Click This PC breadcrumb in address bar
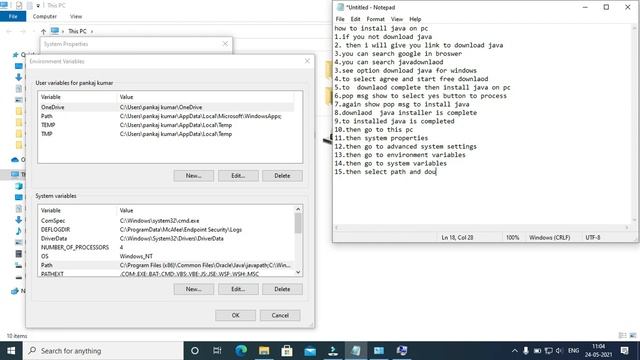Screen dimensions: 640x360 coord(77,31)
